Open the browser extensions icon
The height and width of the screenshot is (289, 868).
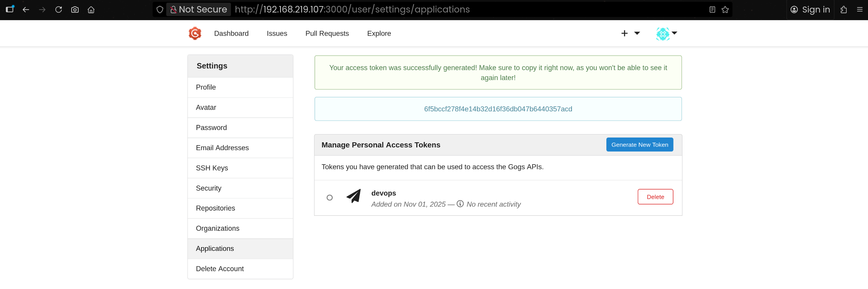pyautogui.click(x=843, y=10)
